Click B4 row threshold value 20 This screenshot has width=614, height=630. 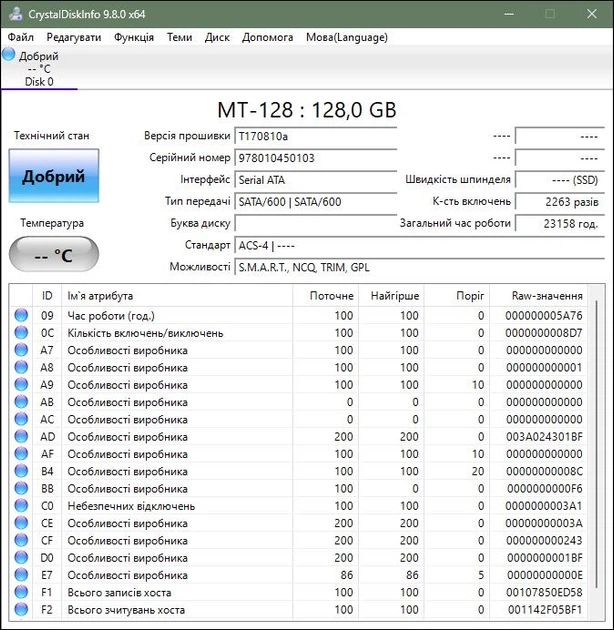point(478,471)
